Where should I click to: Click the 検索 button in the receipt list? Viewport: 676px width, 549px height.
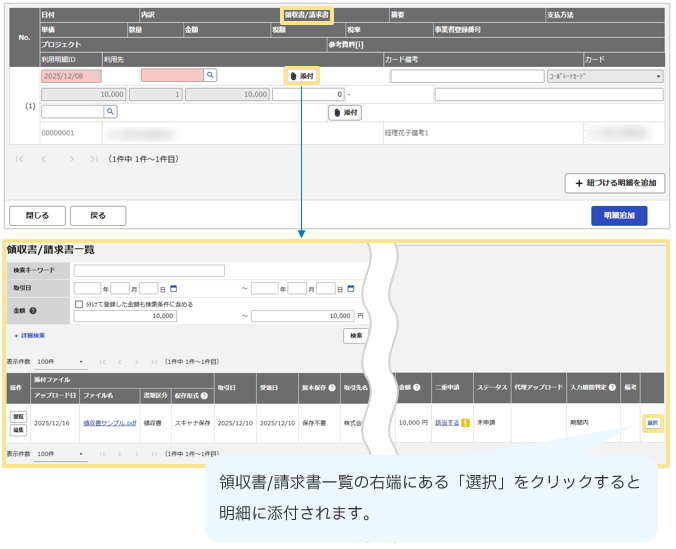click(356, 336)
